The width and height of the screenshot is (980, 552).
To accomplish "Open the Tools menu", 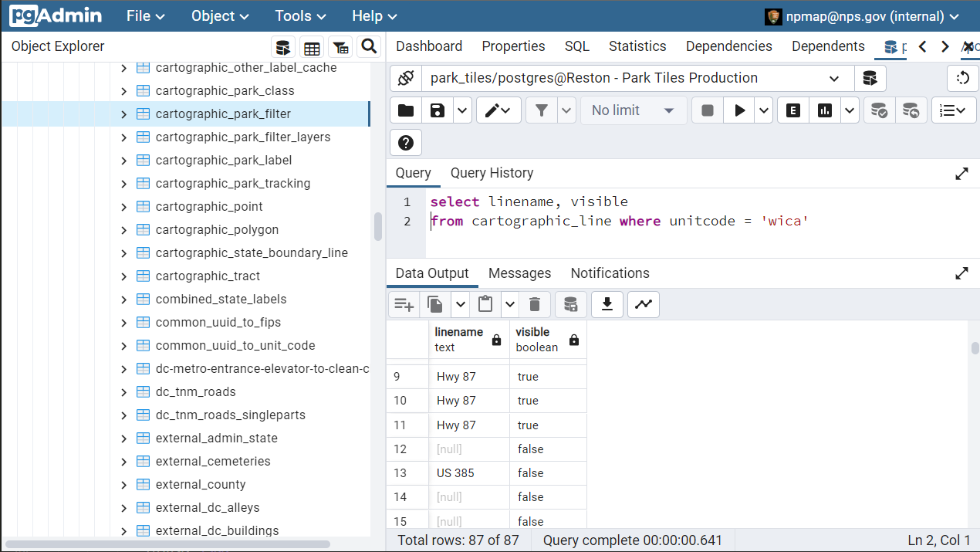I will (301, 16).
